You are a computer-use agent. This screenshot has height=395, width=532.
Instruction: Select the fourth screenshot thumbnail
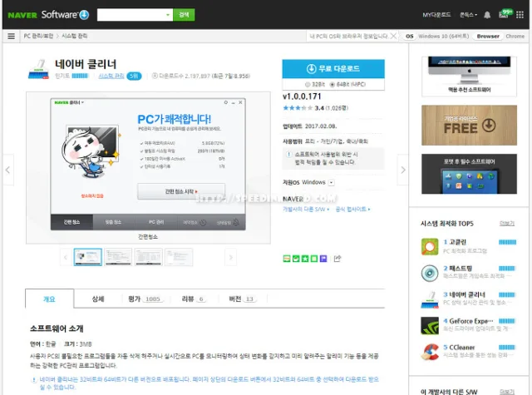179,257
